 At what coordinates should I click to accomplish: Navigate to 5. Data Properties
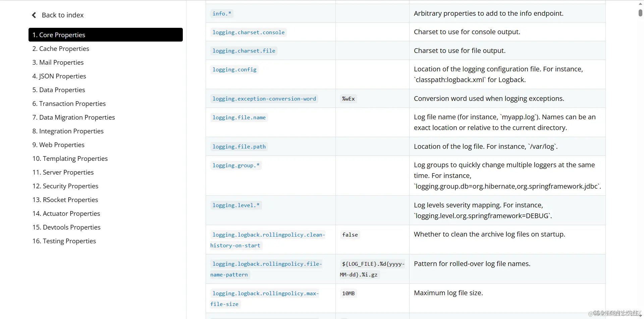(59, 90)
